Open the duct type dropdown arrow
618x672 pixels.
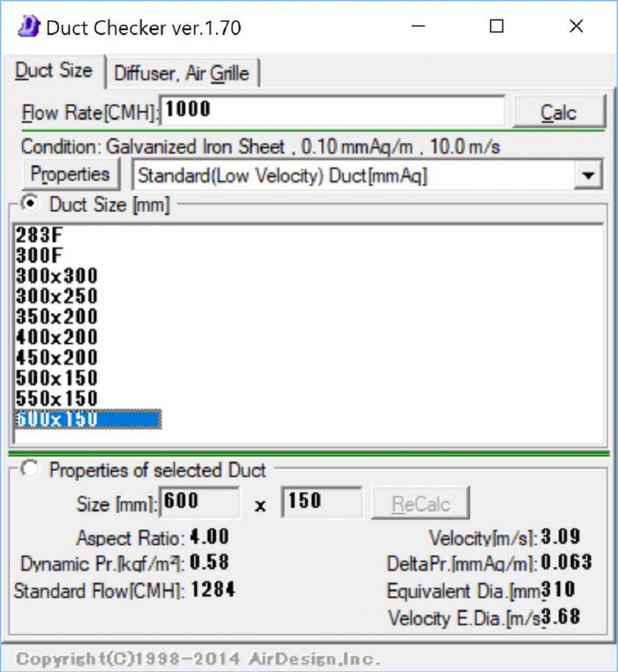tap(588, 176)
